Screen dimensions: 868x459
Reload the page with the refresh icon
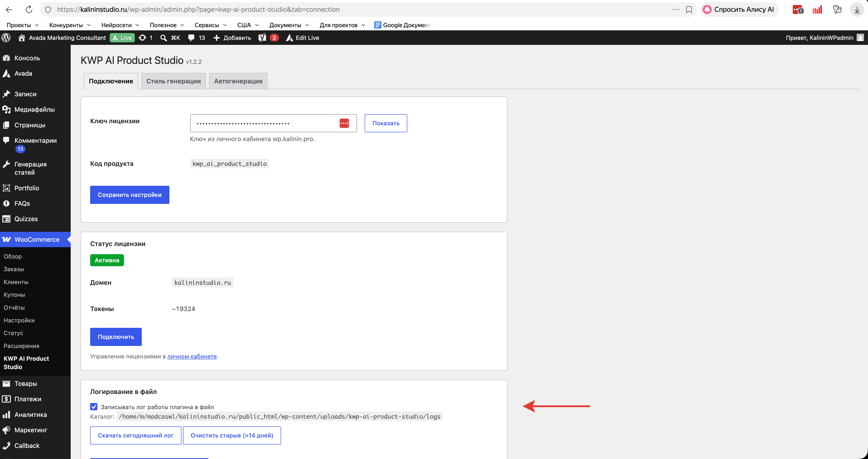pos(29,10)
